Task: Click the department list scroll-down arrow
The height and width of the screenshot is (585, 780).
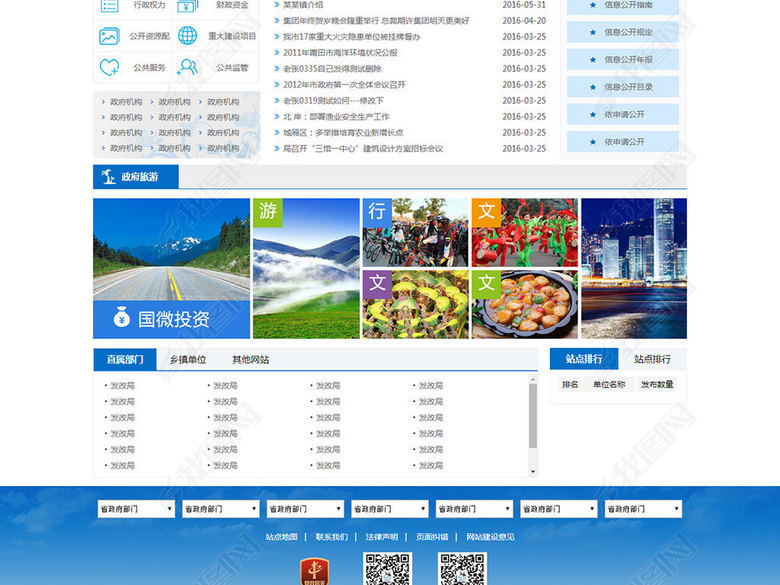Action: pyautogui.click(x=533, y=472)
